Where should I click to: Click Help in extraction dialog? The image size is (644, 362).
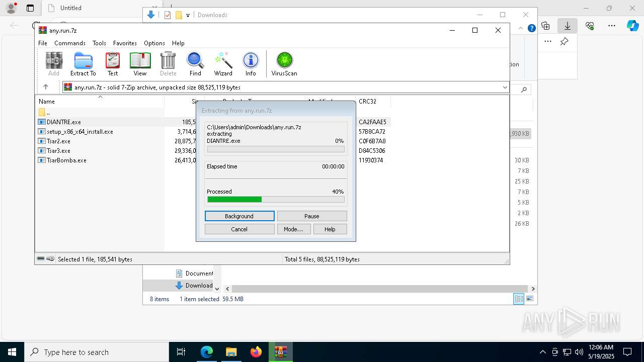(x=330, y=229)
